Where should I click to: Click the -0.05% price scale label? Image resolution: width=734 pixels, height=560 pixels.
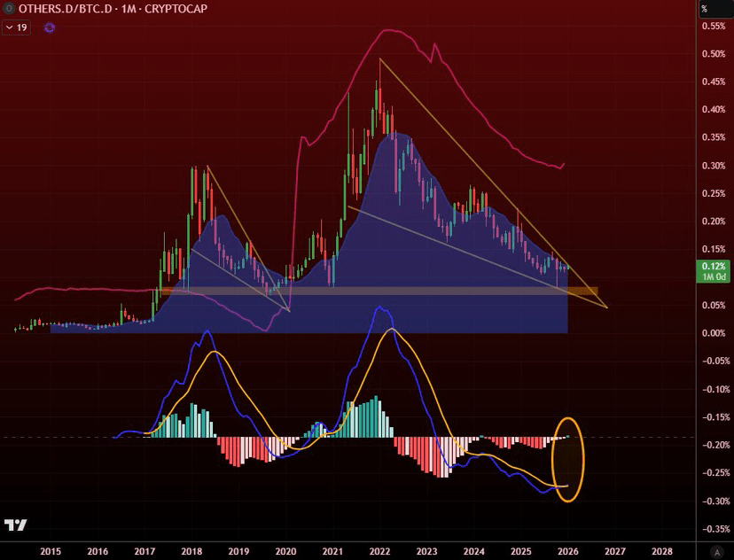(x=715, y=361)
